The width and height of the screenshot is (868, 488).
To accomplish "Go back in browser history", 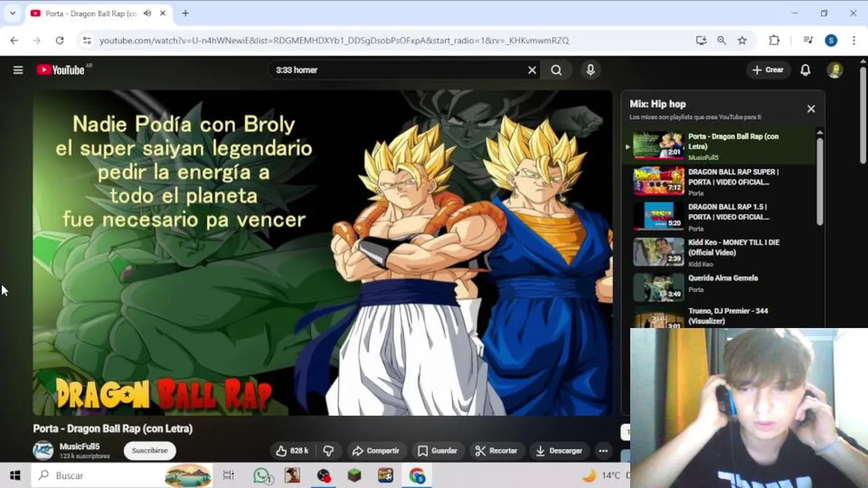I will [14, 41].
